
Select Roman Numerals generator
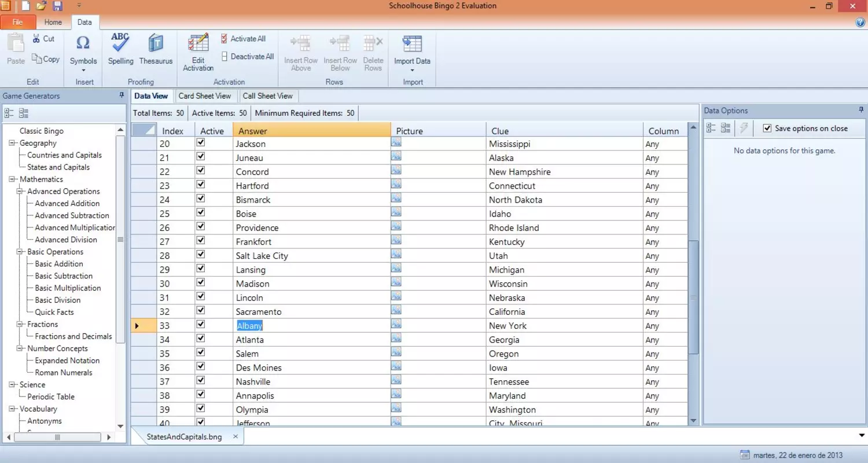point(64,373)
